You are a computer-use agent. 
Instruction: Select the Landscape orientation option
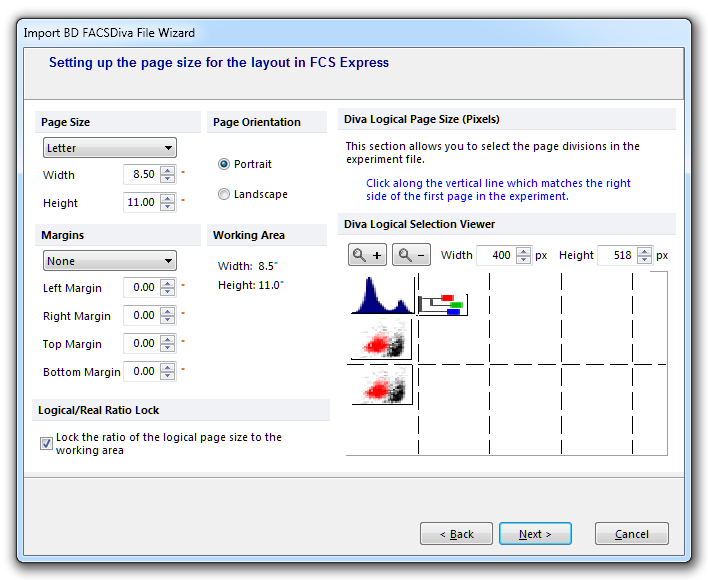coord(224,194)
